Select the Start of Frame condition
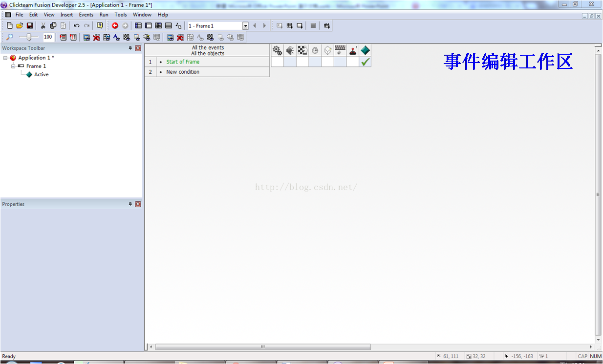Image resolution: width=603 pixels, height=364 pixels. pyautogui.click(x=183, y=62)
